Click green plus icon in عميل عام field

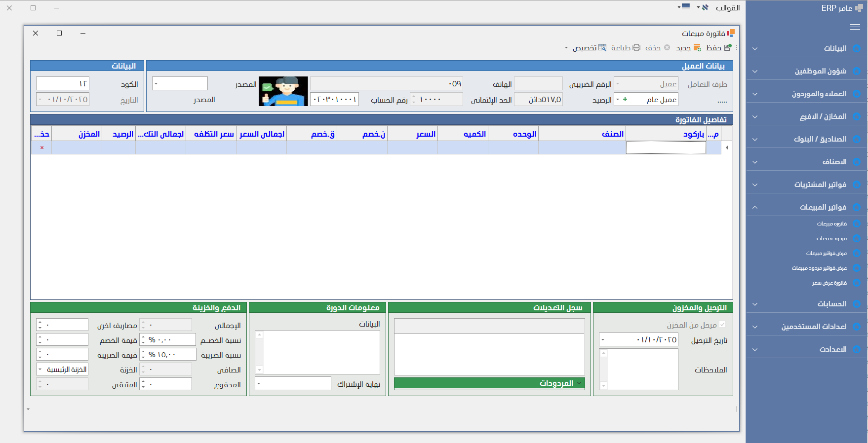tap(625, 100)
